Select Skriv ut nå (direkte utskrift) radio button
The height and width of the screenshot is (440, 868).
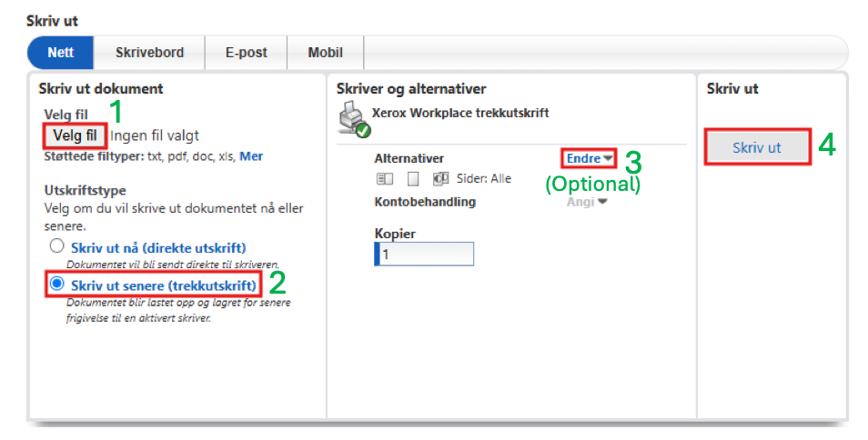(57, 246)
